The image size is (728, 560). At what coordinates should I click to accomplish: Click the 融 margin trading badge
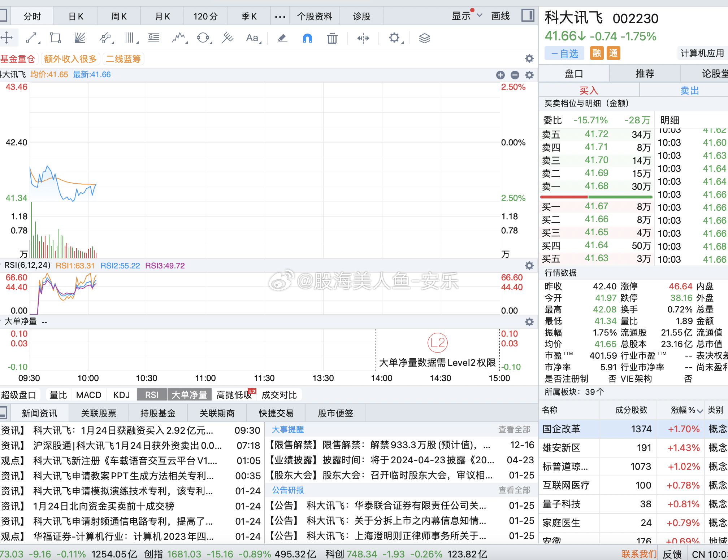[597, 53]
